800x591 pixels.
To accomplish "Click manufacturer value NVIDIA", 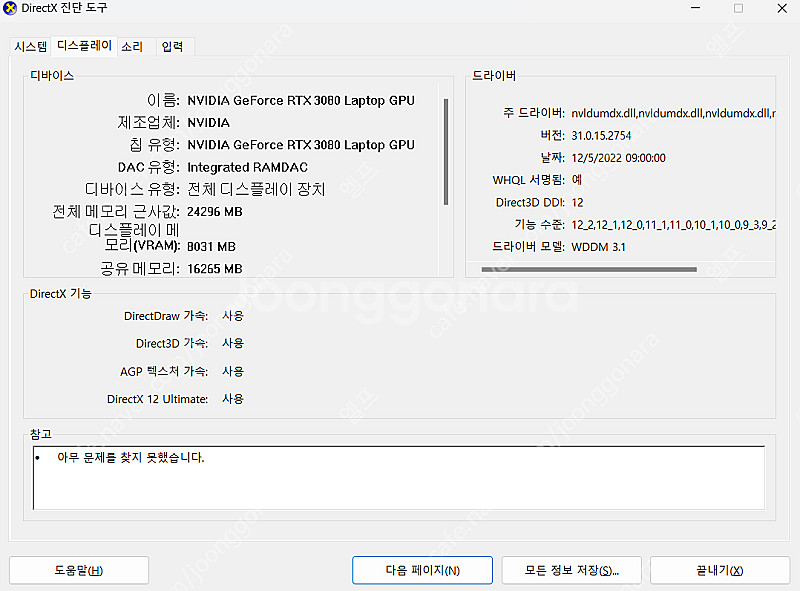I will (209, 123).
